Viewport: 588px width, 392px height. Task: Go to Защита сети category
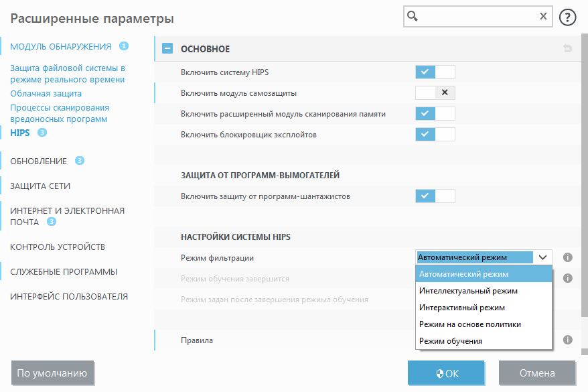[x=40, y=186]
